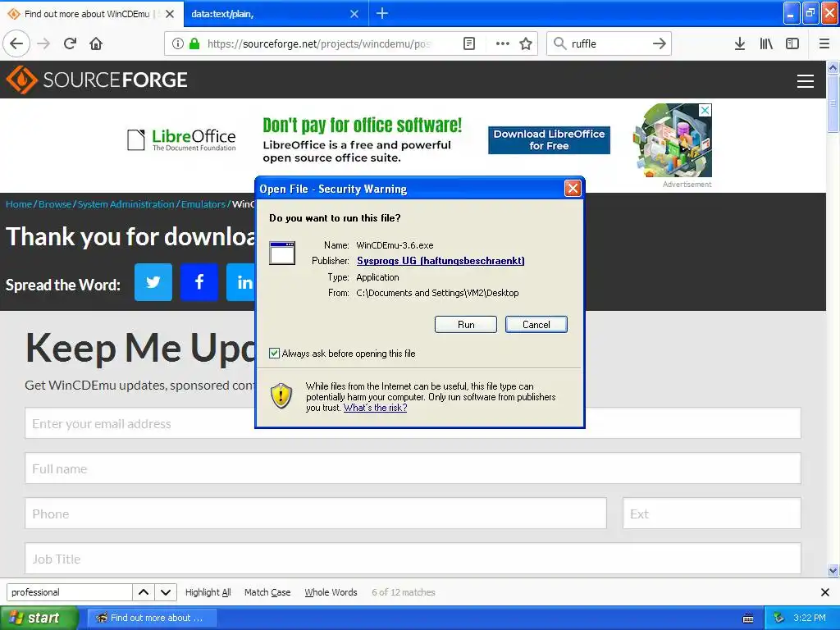Click the find bar 'professional' text field
This screenshot has height=630, width=840.
(x=69, y=592)
